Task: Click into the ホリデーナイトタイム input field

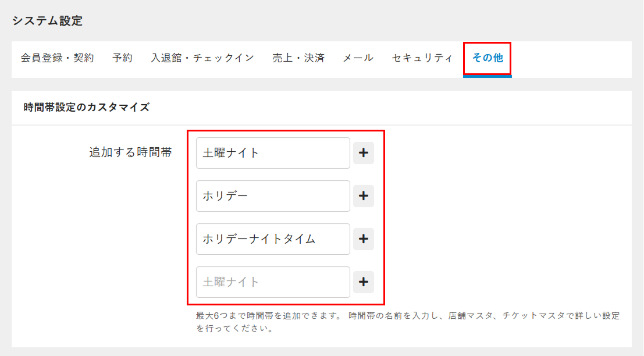Action: pyautogui.click(x=273, y=239)
